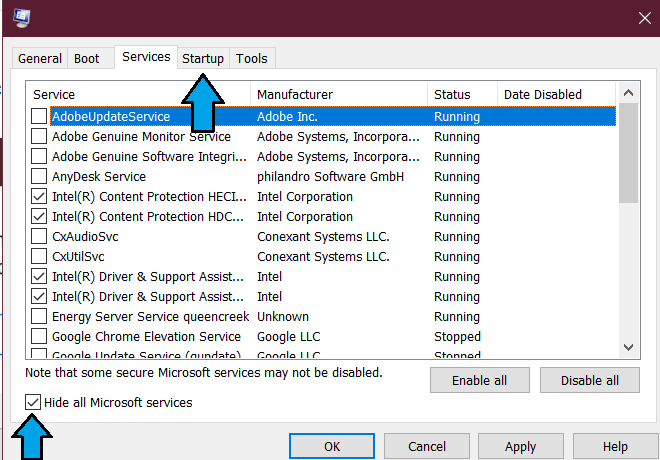Click Running status of AnyDesk Service

tap(457, 177)
